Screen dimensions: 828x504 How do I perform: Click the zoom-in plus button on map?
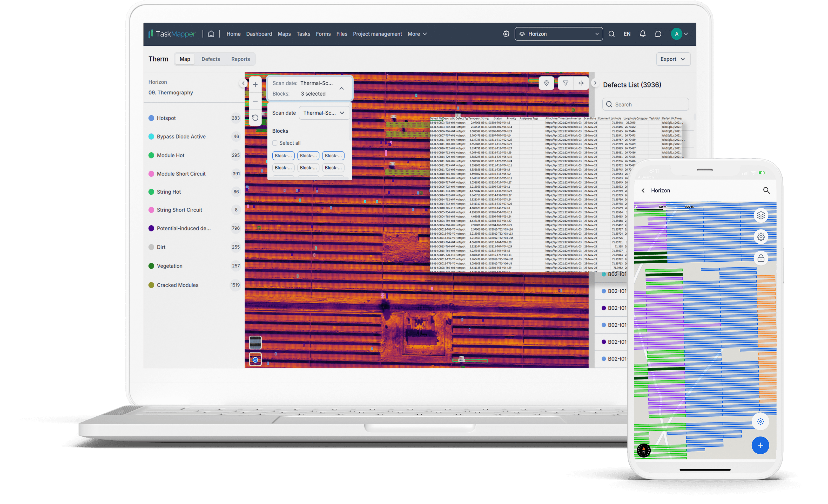pos(255,85)
